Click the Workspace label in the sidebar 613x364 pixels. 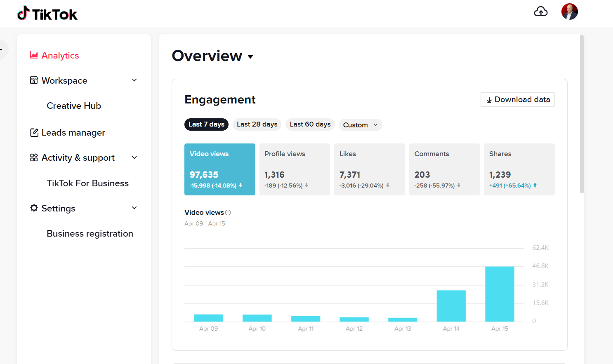pos(64,80)
